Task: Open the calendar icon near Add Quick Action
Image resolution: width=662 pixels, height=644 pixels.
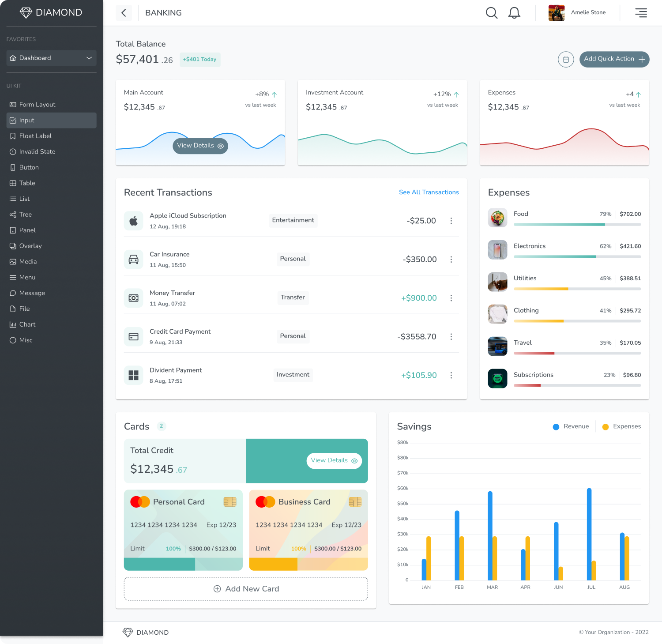Action: click(x=566, y=59)
